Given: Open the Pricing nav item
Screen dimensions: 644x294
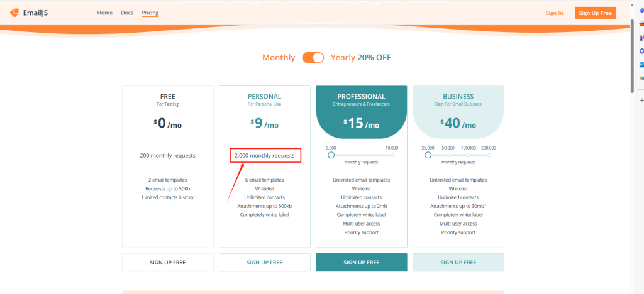Looking at the screenshot, I should [x=150, y=13].
